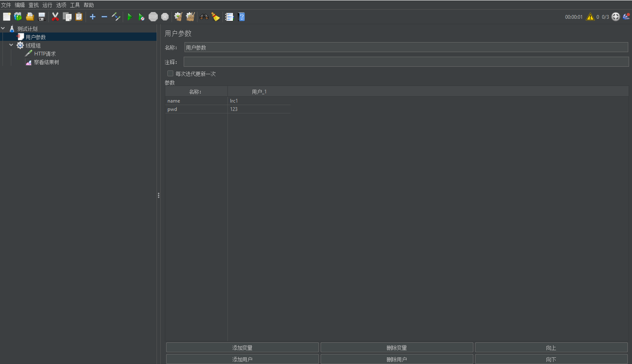This screenshot has height=364, width=632.
Task: Open the templates toolbar icon
Action: (x=18, y=17)
